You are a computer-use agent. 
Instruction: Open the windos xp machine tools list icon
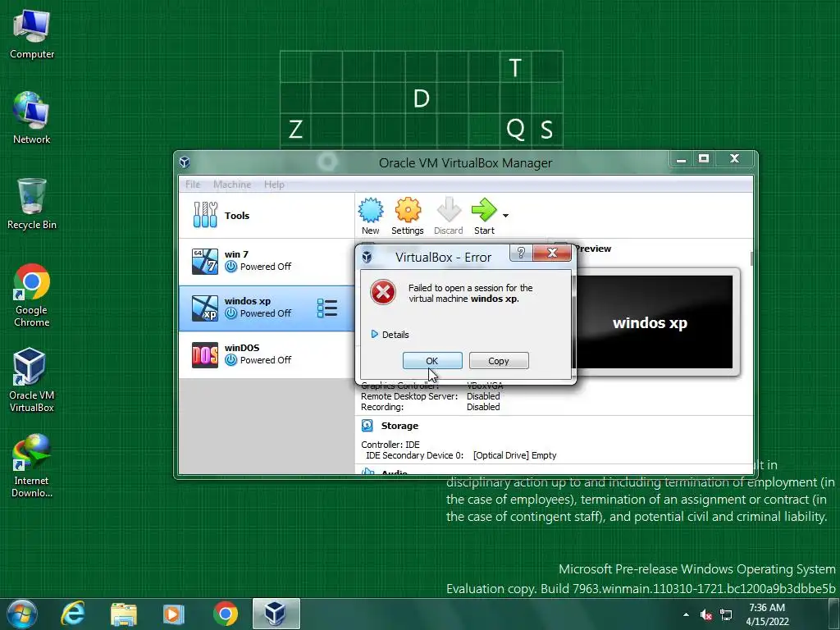326,308
